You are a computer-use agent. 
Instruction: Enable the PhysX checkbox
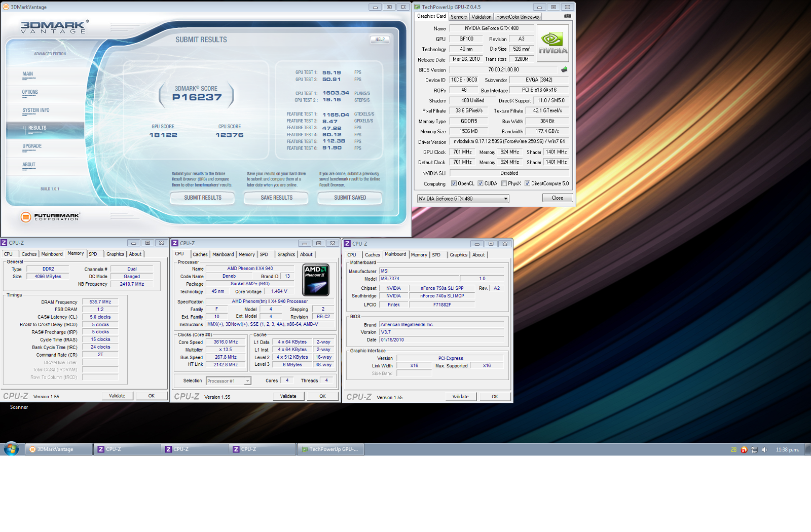click(x=504, y=183)
